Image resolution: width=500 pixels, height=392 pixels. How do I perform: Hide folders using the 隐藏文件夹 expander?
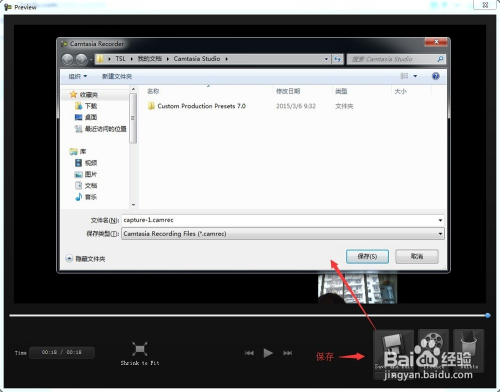point(86,259)
